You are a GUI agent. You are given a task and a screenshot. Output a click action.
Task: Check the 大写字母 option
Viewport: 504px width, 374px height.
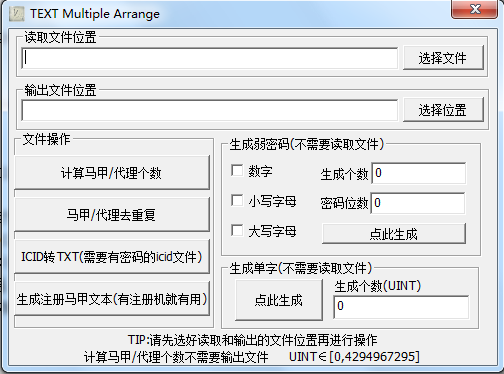[x=237, y=230]
